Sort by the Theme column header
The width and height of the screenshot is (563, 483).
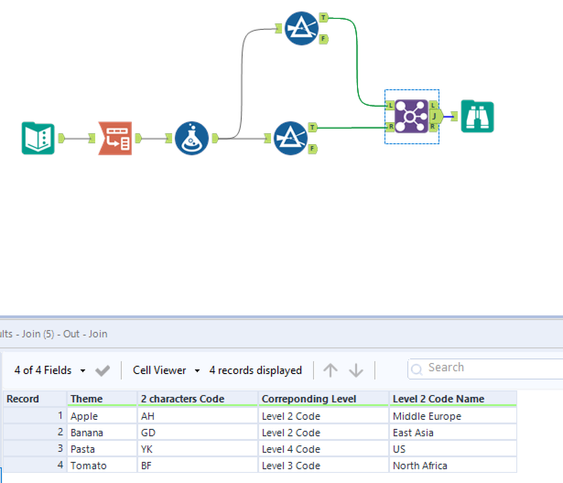pos(102,399)
